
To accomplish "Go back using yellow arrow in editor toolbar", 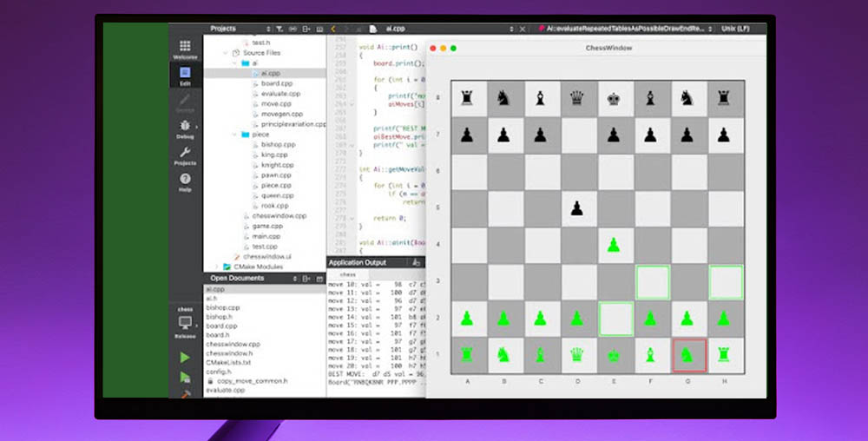I will (x=333, y=29).
